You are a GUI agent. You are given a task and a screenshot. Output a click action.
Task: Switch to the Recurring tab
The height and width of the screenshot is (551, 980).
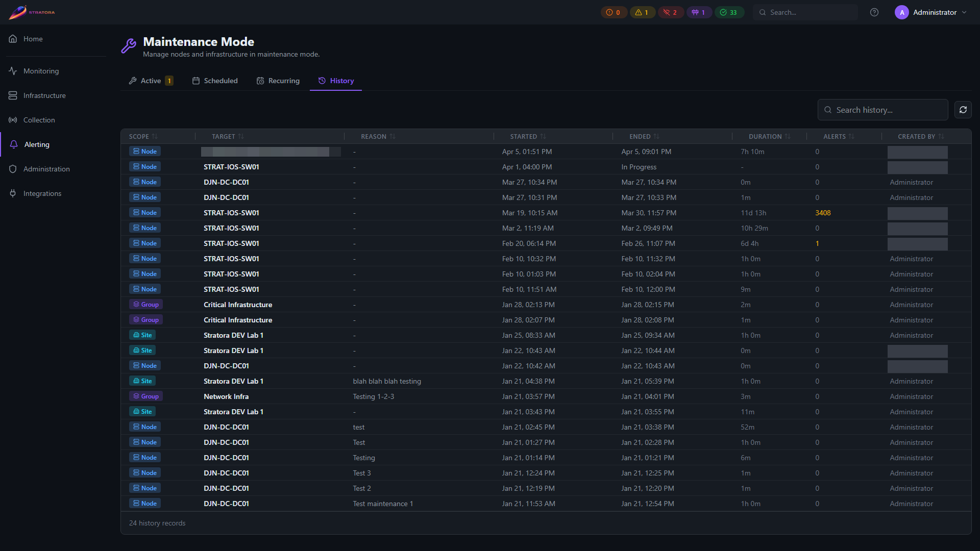click(x=278, y=81)
